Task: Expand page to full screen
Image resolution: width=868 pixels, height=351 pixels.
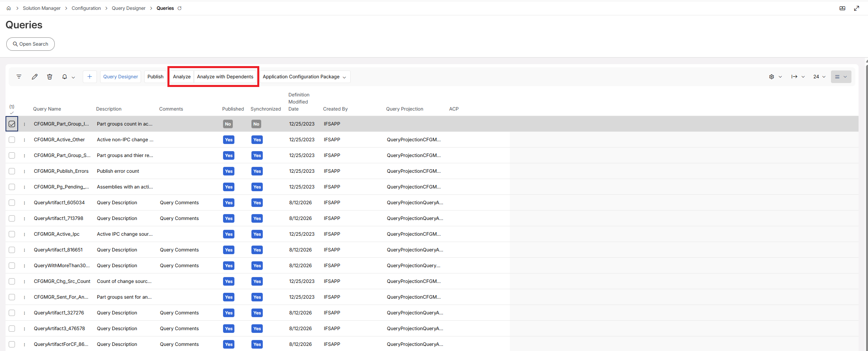Action: pos(857,8)
